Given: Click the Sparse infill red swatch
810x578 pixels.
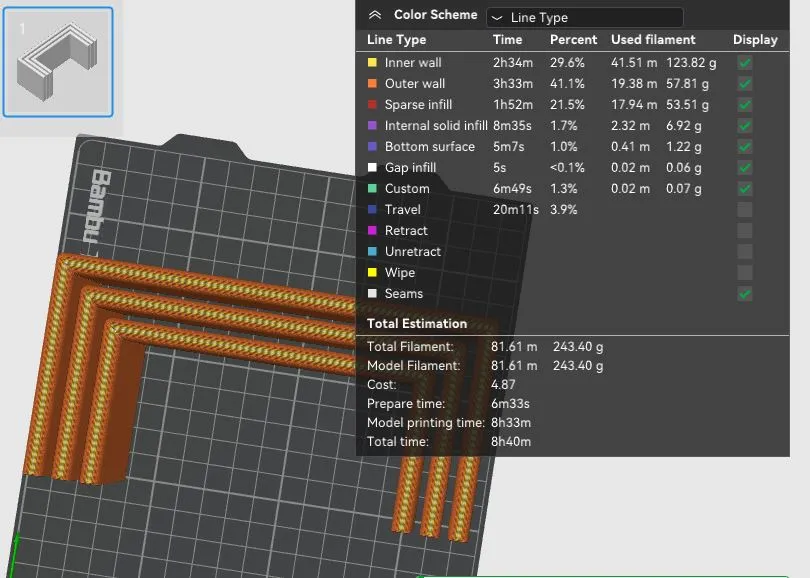Looking at the screenshot, I should pyautogui.click(x=373, y=105).
